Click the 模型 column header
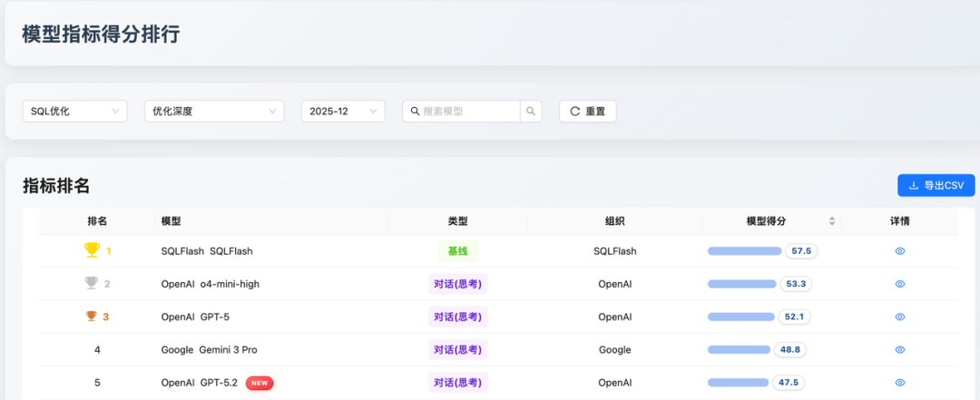This screenshot has width=980, height=400. [x=171, y=221]
